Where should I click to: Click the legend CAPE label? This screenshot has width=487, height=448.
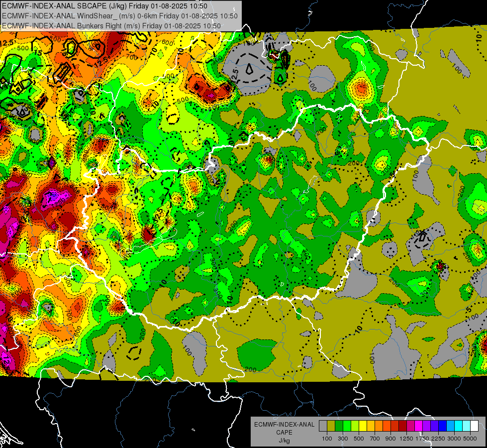284,432
